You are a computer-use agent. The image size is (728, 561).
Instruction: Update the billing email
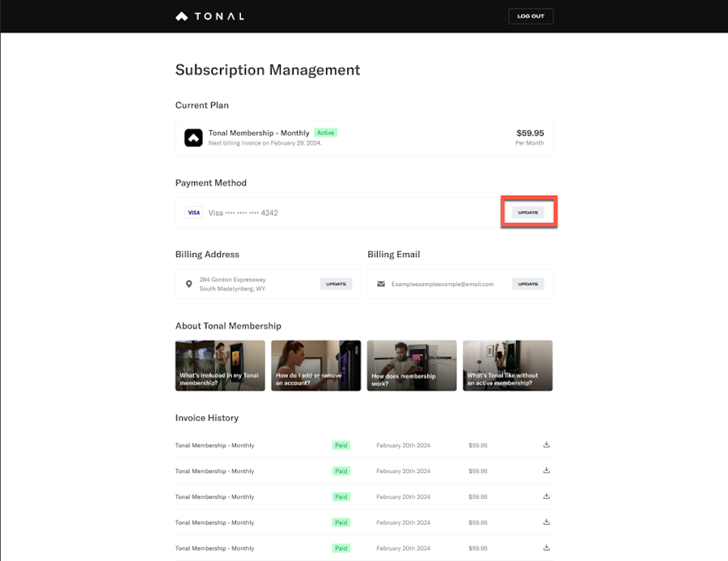point(528,284)
